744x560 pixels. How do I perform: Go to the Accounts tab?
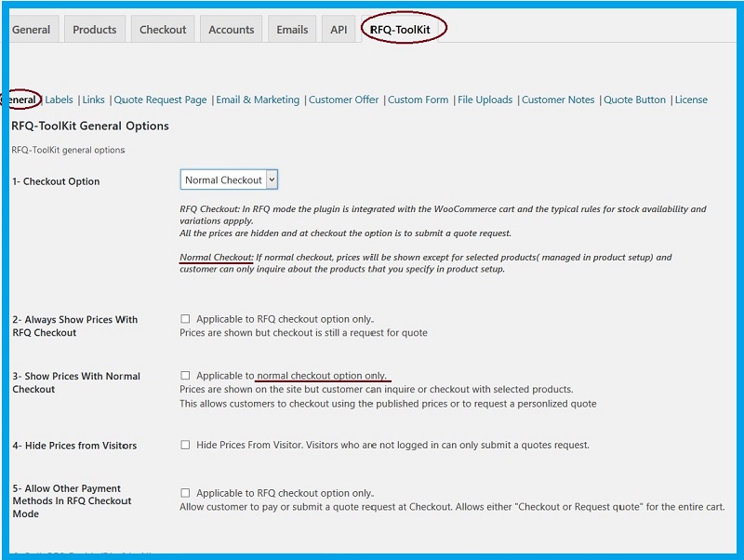coord(231,30)
